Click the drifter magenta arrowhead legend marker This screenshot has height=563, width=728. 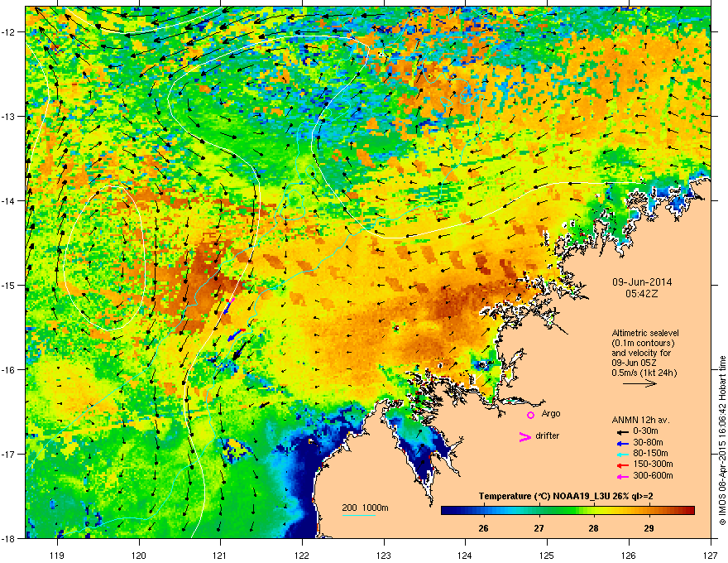pos(525,436)
